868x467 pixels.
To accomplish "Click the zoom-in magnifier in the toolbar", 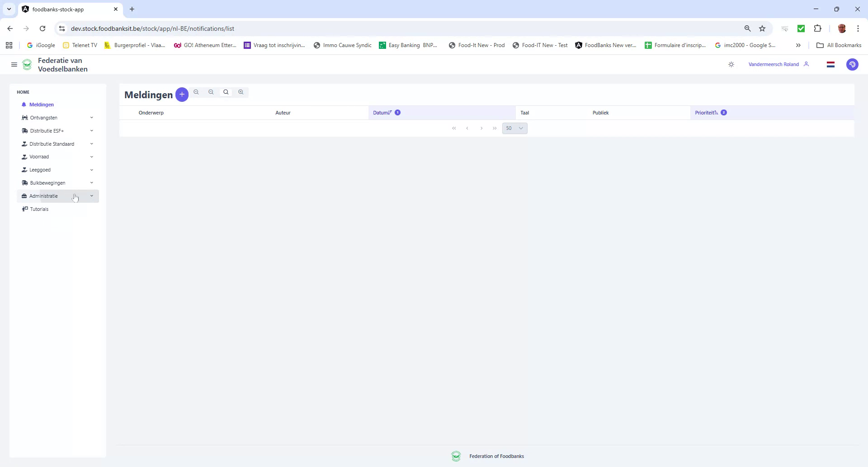I will pos(241,92).
